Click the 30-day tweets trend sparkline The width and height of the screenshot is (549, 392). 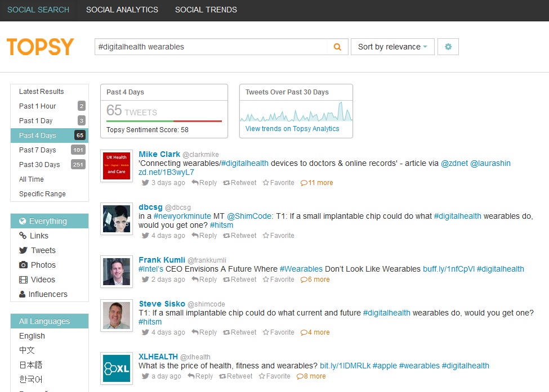coord(296,111)
